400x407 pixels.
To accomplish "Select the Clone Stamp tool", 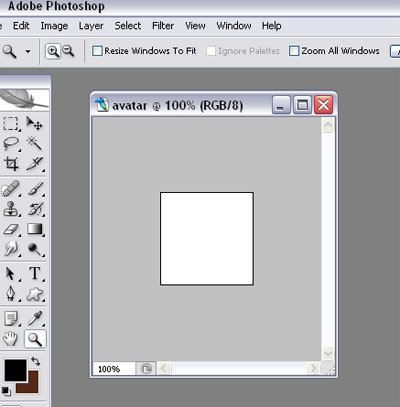I will coord(11,209).
